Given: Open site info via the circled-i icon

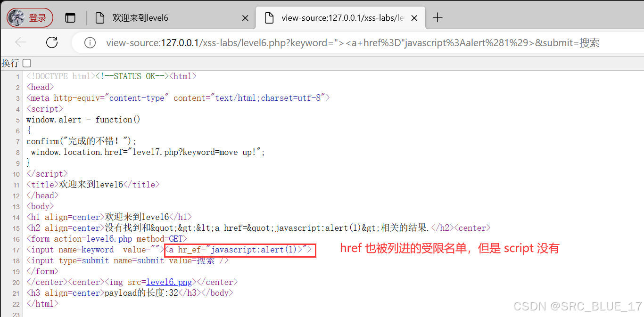Looking at the screenshot, I should (x=90, y=42).
